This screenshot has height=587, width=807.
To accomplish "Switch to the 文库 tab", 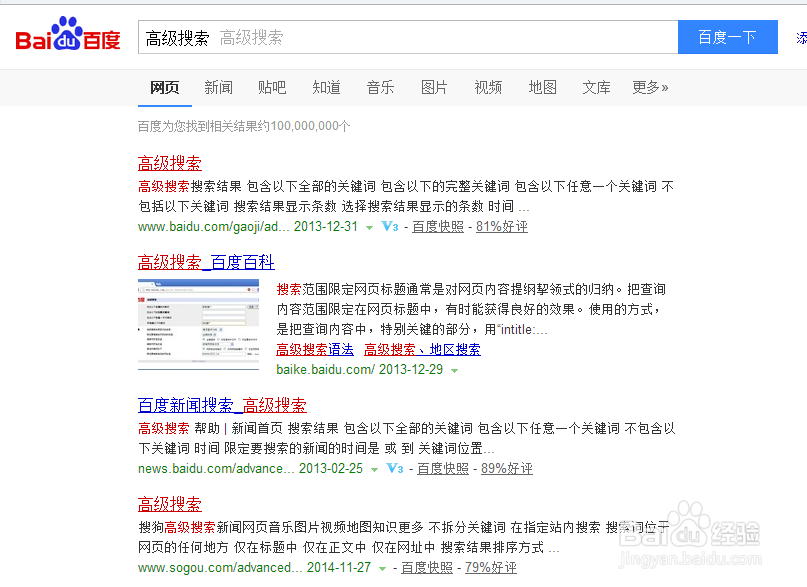I will click(x=596, y=87).
